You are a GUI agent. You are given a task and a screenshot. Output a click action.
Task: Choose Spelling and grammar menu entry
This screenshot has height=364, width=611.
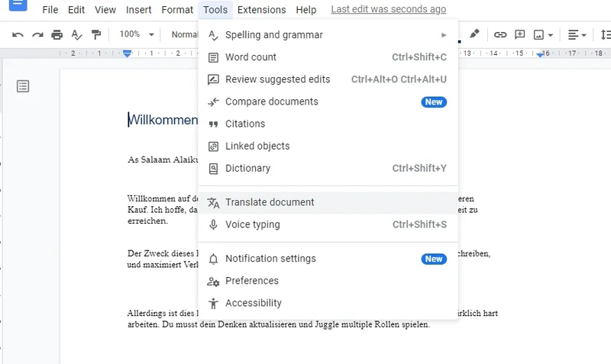tap(328, 35)
